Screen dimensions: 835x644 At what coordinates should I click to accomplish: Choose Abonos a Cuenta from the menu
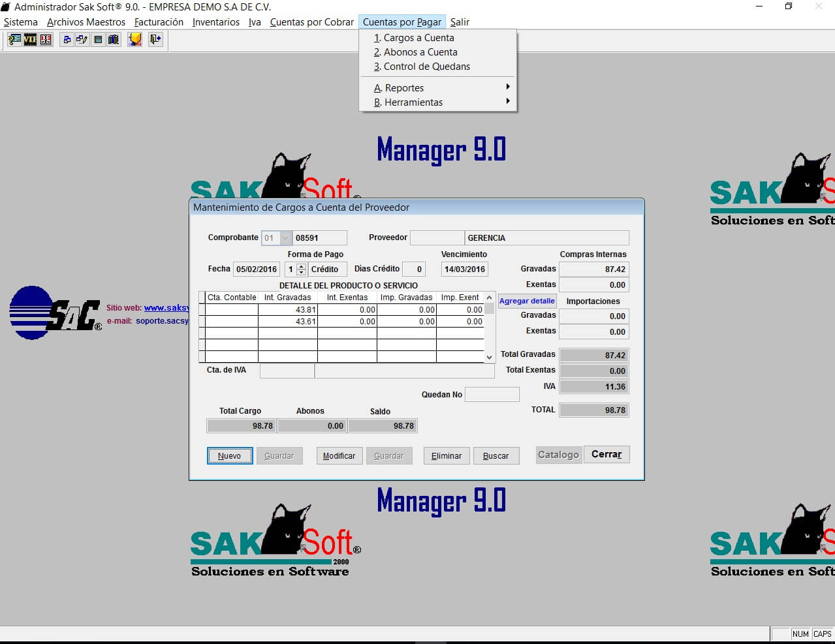[x=438, y=52]
